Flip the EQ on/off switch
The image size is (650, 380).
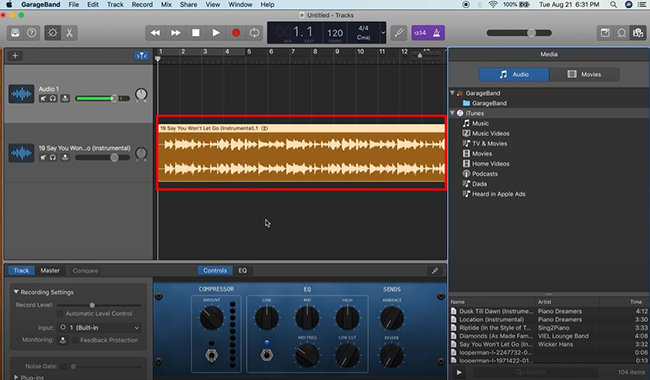click(x=267, y=355)
